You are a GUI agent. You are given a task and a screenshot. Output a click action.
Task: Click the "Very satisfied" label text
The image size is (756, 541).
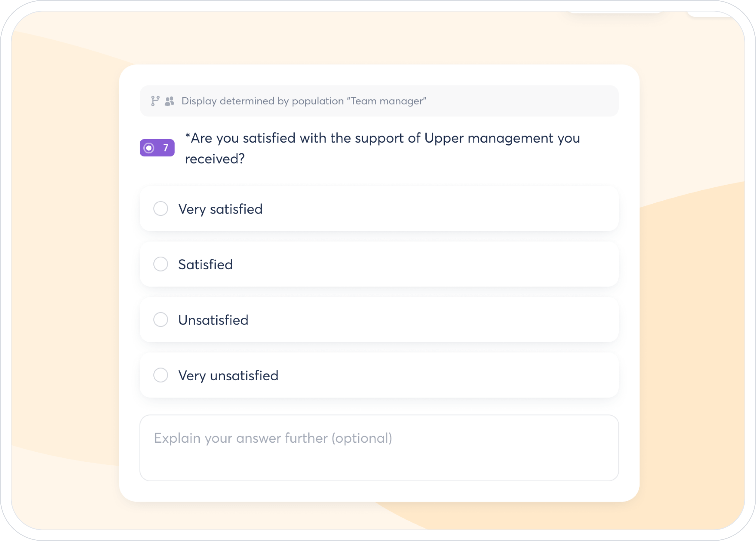click(x=220, y=209)
